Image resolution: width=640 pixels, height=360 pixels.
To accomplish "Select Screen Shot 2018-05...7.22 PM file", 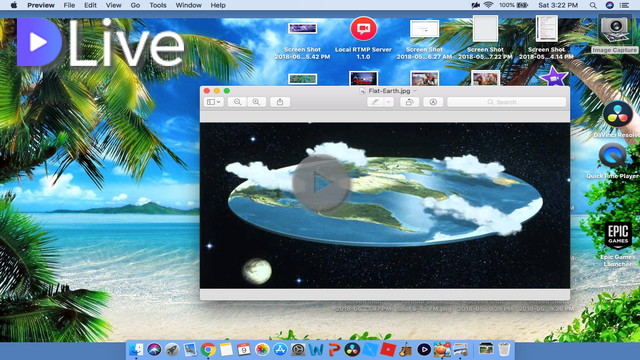I will pyautogui.click(x=485, y=29).
